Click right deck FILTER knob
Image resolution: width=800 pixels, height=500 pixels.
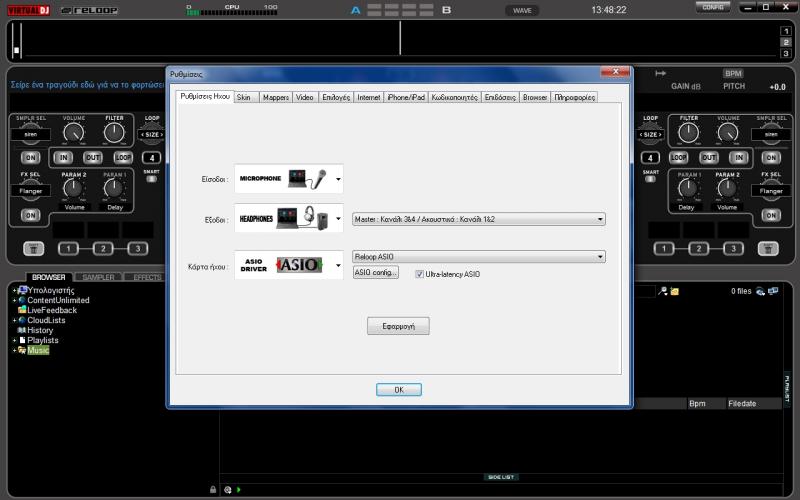(x=689, y=133)
